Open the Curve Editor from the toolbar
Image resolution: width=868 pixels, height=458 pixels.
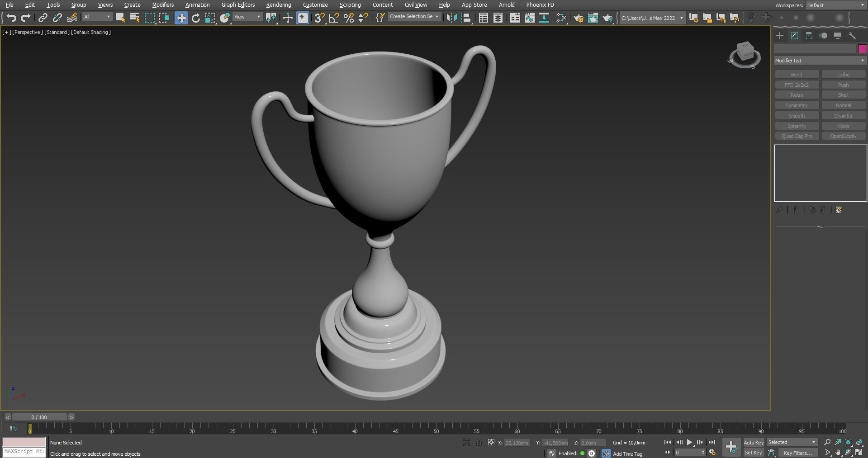pyautogui.click(x=529, y=18)
